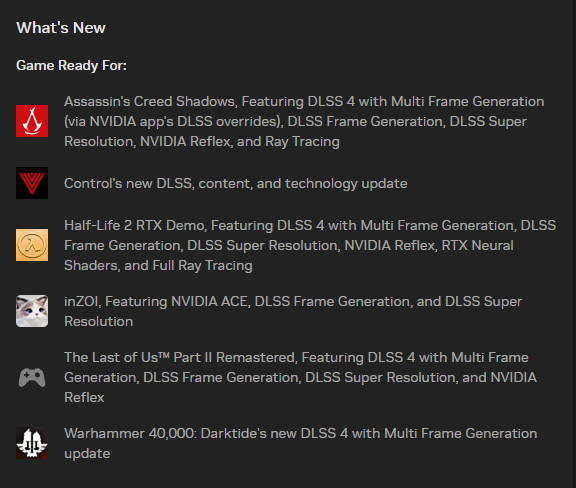Click "inZOI, Featuring NVIDIA ACE" text
576x488 pixels.
coord(157,302)
